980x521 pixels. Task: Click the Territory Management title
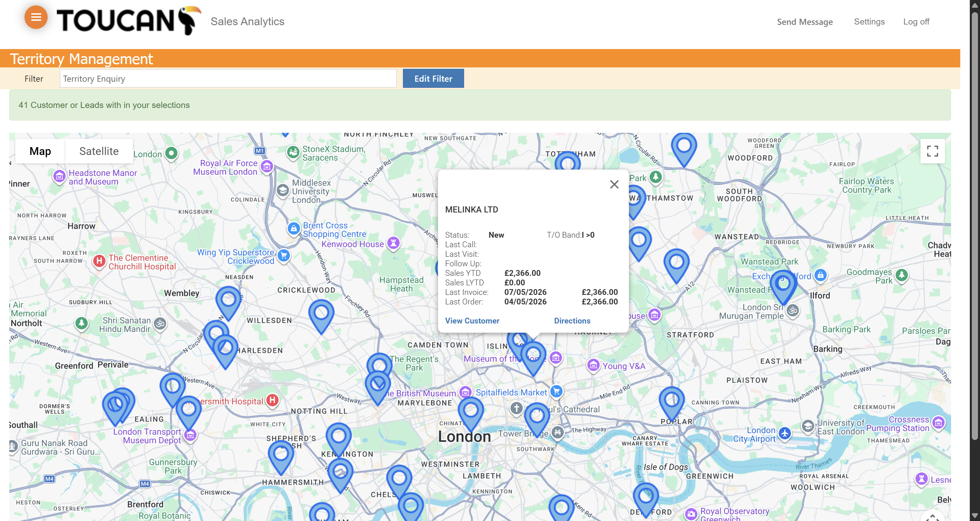[x=81, y=59]
